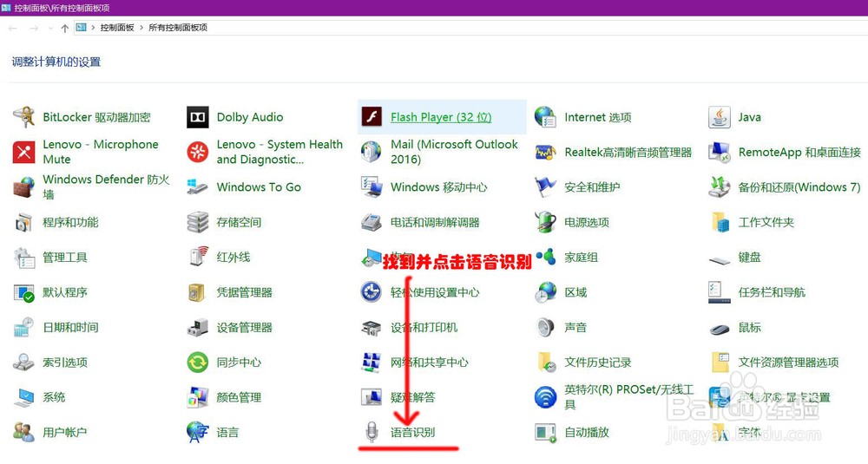The width and height of the screenshot is (868, 464).
Task: Click the Mail (Microsoft Outlook 2016) icon
Action: [x=372, y=152]
